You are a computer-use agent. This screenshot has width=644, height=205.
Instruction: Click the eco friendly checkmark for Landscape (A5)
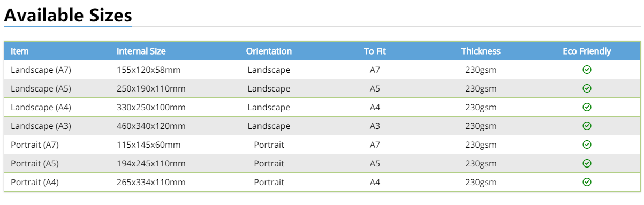tap(587, 88)
